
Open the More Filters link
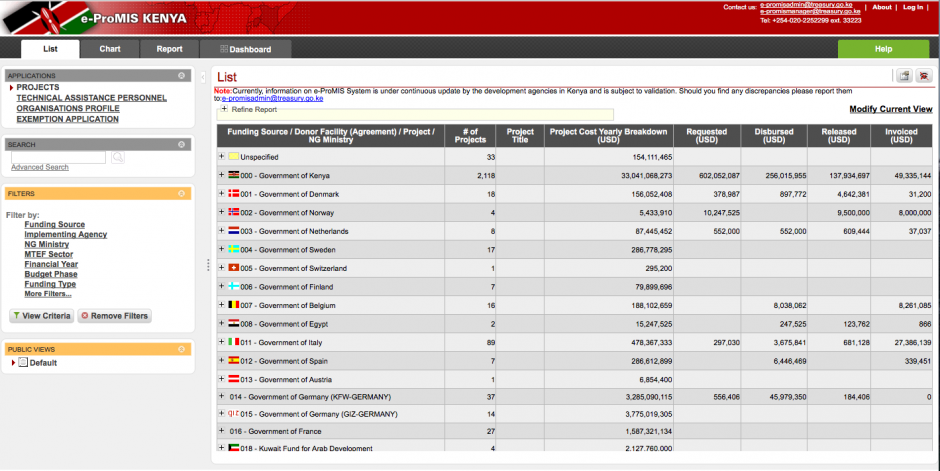pyautogui.click(x=48, y=294)
